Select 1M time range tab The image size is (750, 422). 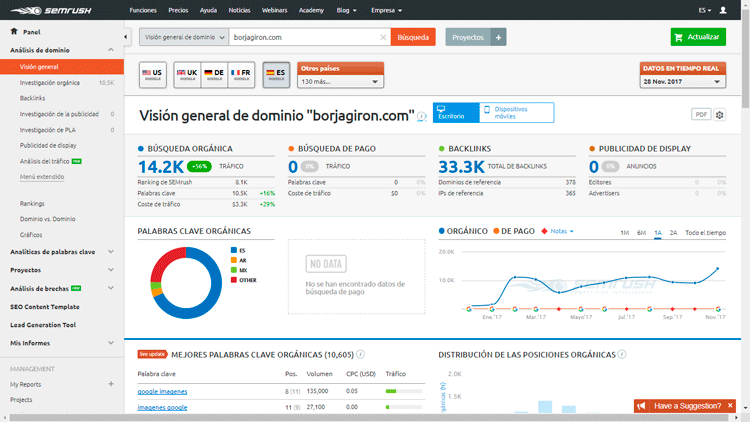tap(624, 233)
